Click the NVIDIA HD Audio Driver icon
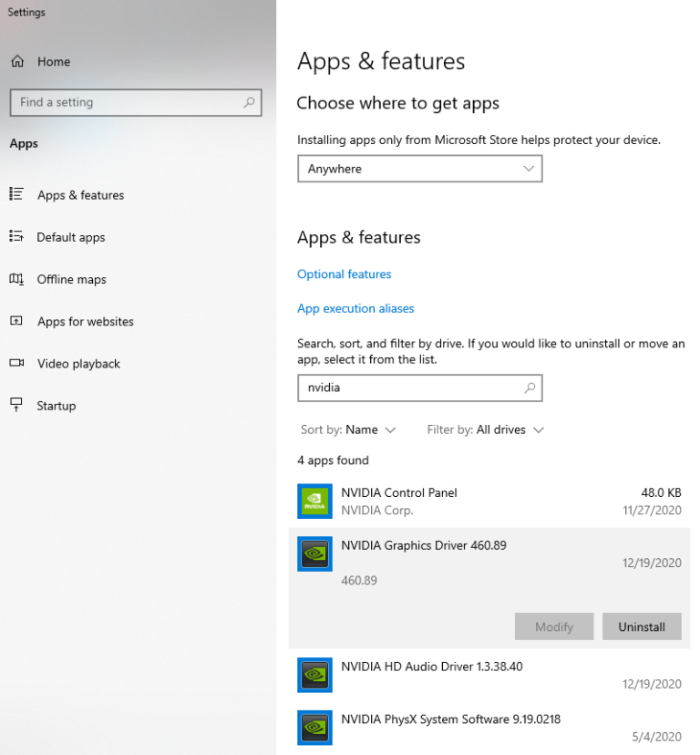This screenshot has width=700, height=755. pos(314,675)
